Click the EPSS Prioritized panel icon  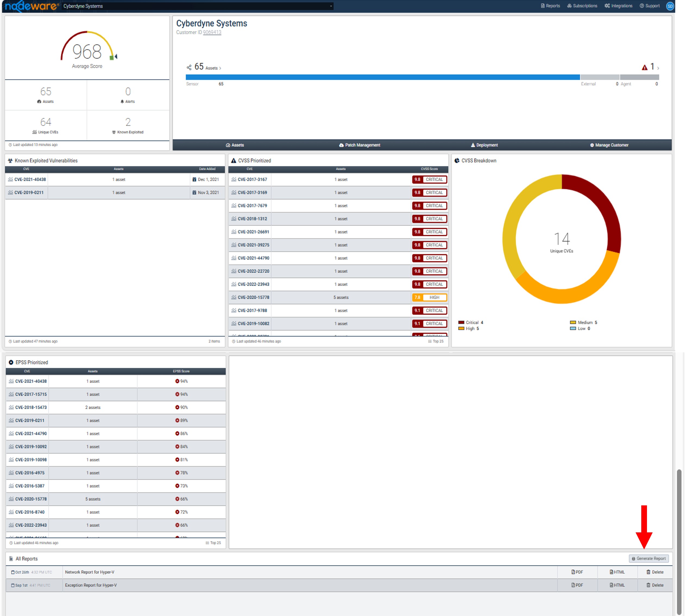click(x=11, y=362)
